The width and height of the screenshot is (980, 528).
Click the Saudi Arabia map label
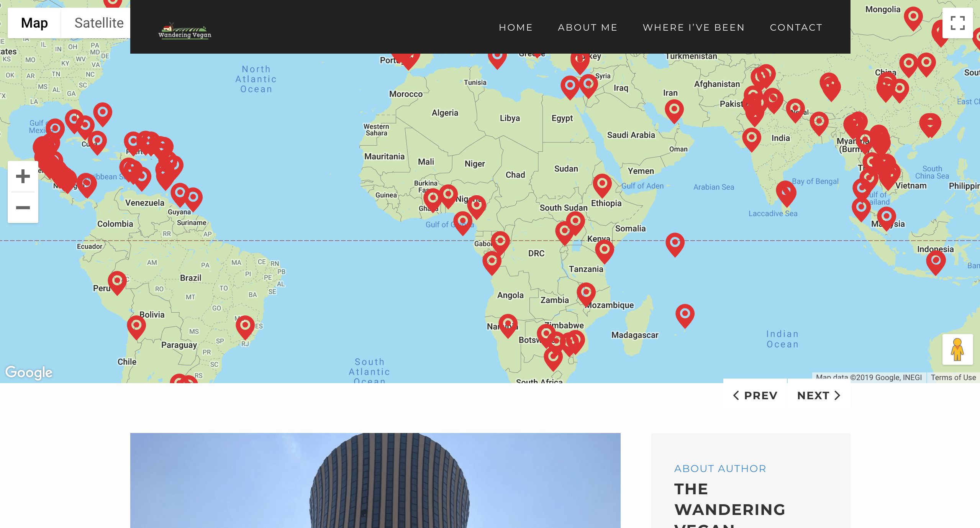[631, 135]
